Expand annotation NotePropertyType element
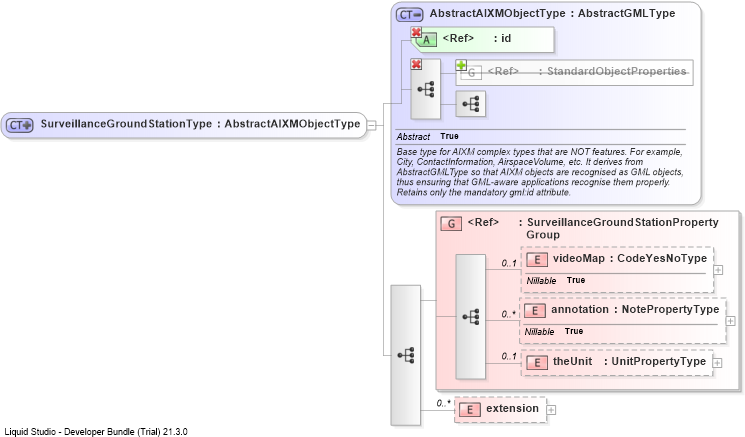745x437 pixels. pyautogui.click(x=730, y=321)
